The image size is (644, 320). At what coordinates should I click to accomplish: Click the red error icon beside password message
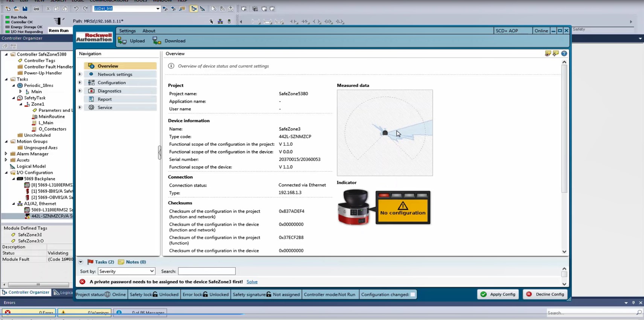[x=82, y=282]
